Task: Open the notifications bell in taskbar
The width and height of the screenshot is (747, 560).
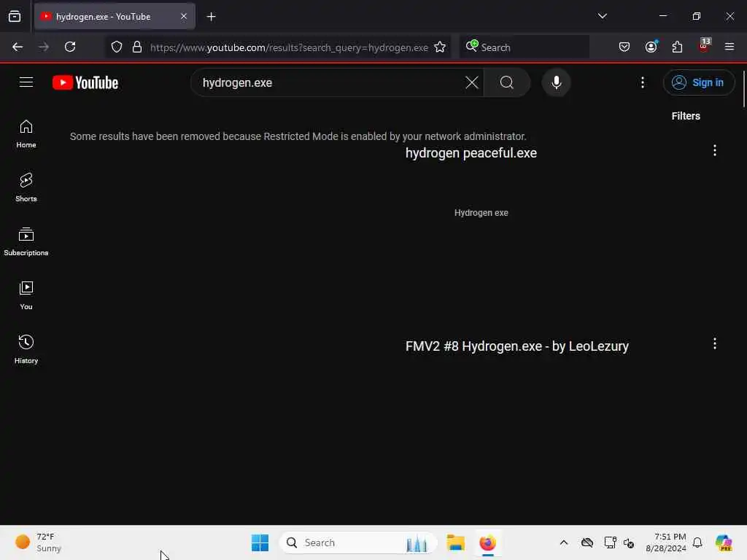Action: click(x=697, y=542)
